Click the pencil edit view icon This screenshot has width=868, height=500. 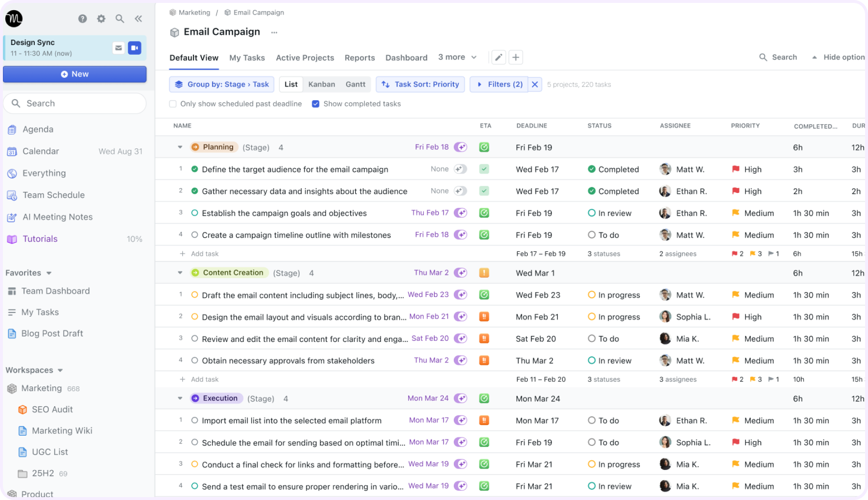click(499, 58)
